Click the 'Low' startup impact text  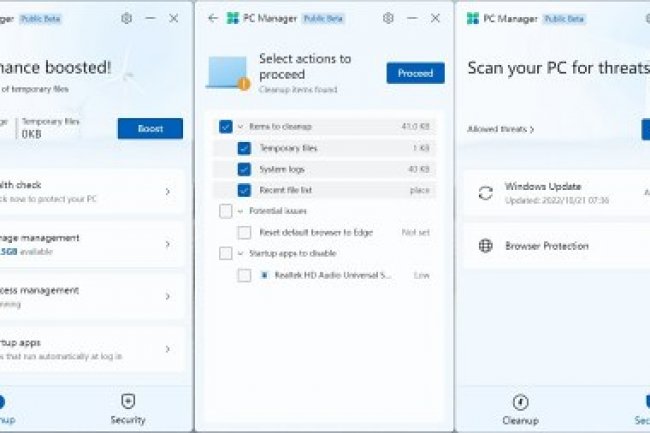[x=422, y=275]
